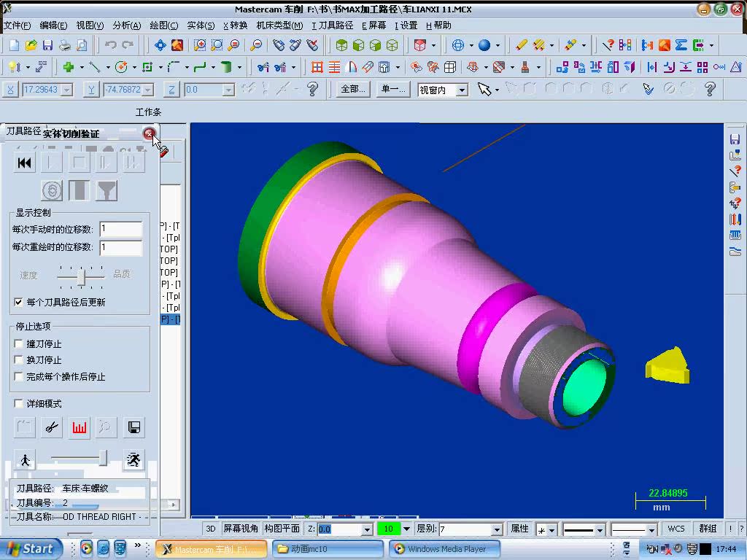The image size is (747, 560).
Task: Enable 撞刀停止 checkbox
Action: [x=18, y=343]
